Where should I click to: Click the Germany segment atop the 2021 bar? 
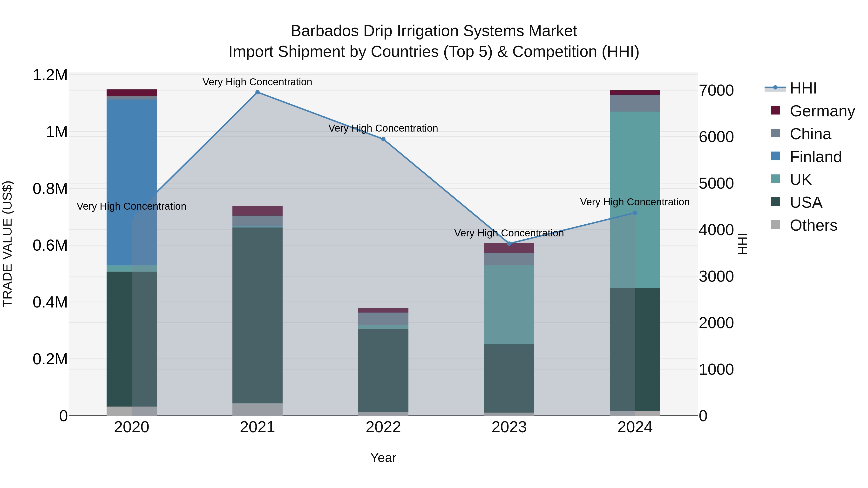coord(258,211)
